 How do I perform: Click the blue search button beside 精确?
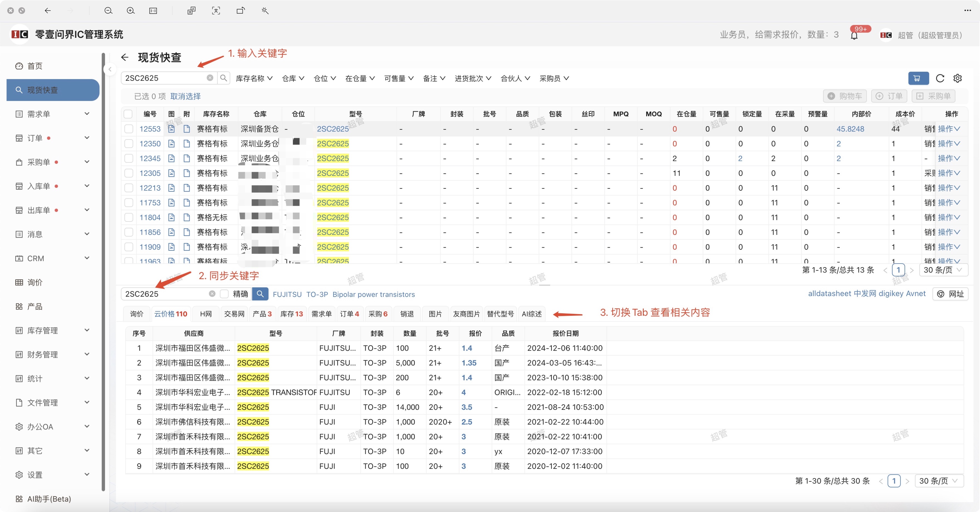click(x=260, y=294)
